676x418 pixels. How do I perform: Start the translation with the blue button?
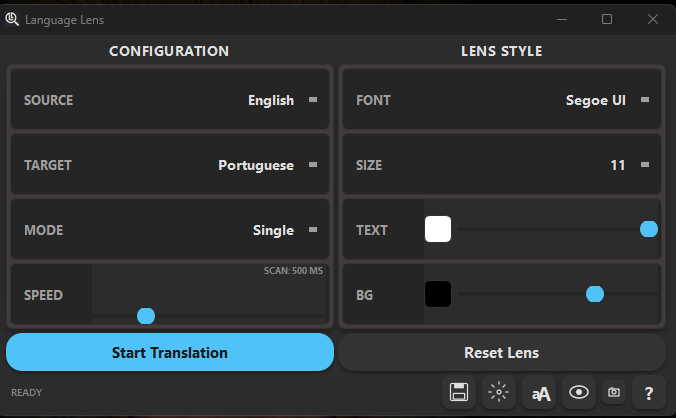(x=170, y=352)
